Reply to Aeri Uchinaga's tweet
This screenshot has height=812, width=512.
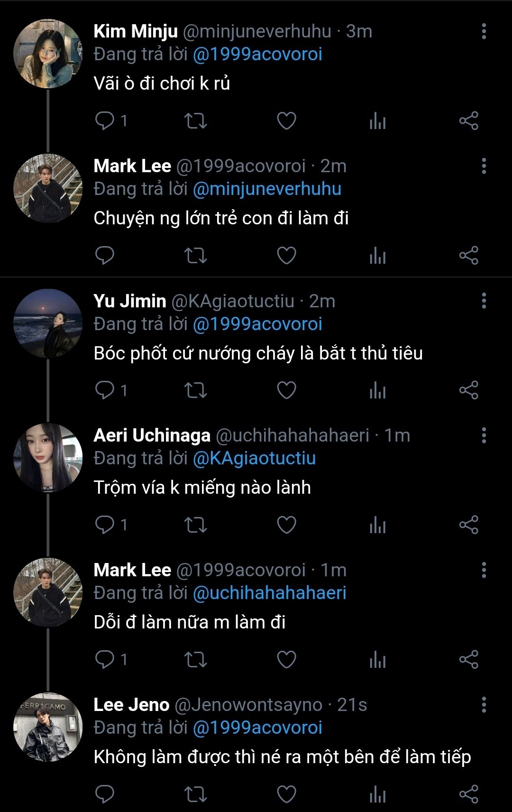(x=105, y=525)
